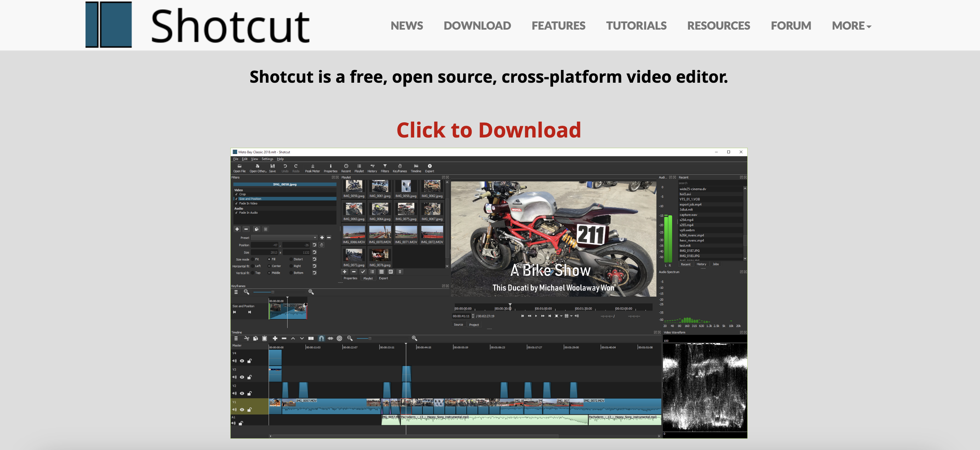This screenshot has height=450, width=980.
Task: Click the Click to Download link
Action: [x=489, y=130]
